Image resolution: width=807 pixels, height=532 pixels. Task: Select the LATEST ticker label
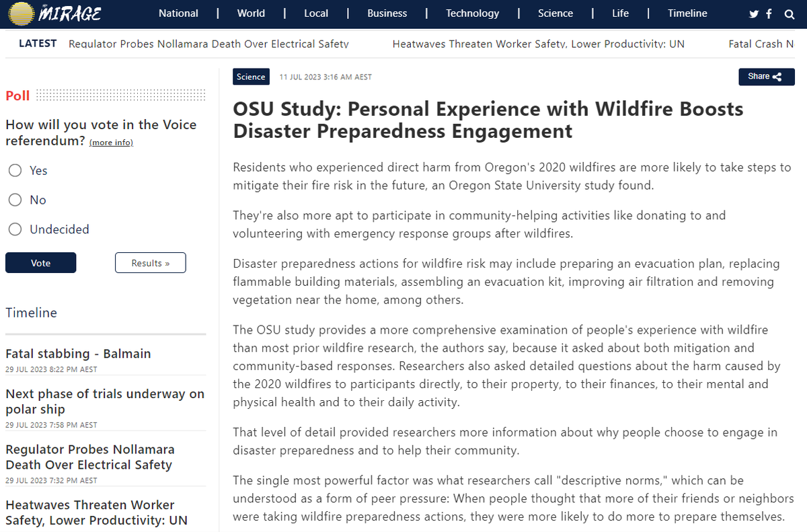click(38, 43)
